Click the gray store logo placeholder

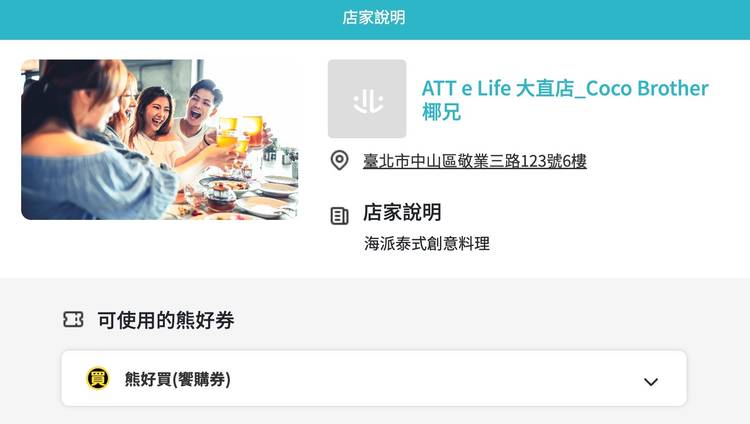(367, 99)
